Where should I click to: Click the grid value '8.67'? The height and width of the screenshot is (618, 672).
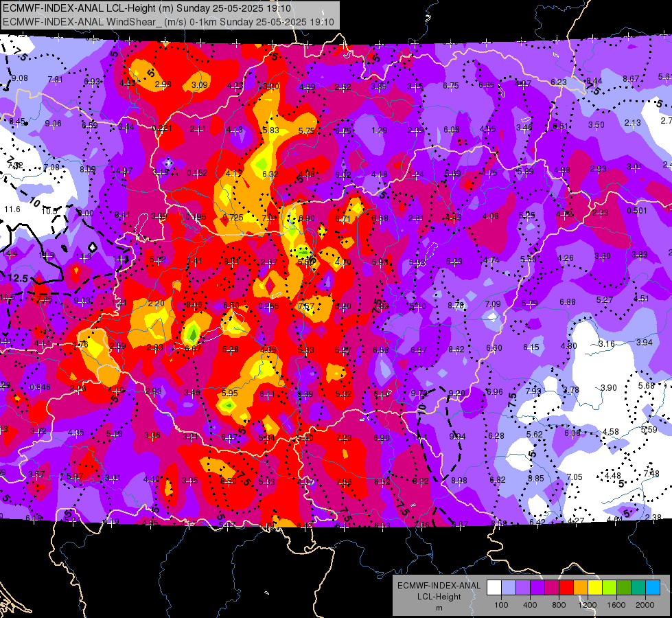631,78
